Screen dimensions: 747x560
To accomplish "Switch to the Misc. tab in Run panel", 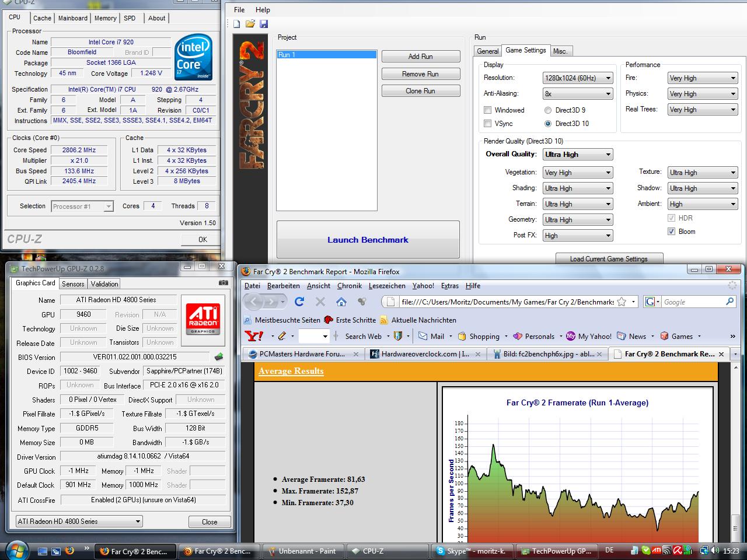I will pyautogui.click(x=560, y=51).
